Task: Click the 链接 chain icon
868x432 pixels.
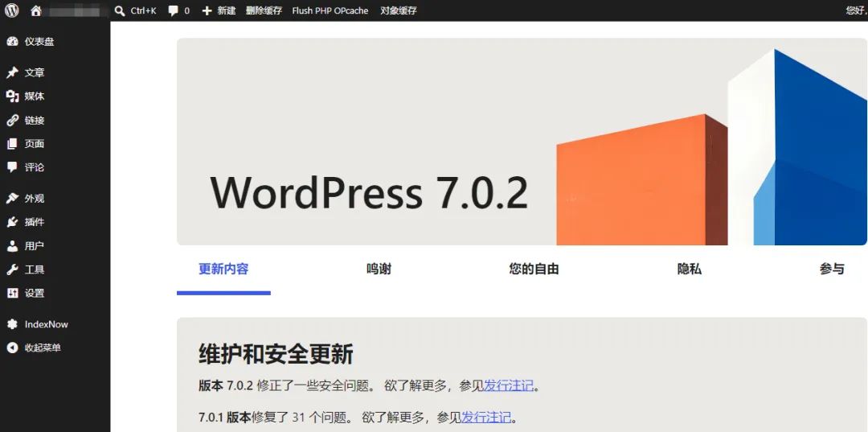Action: pos(12,120)
